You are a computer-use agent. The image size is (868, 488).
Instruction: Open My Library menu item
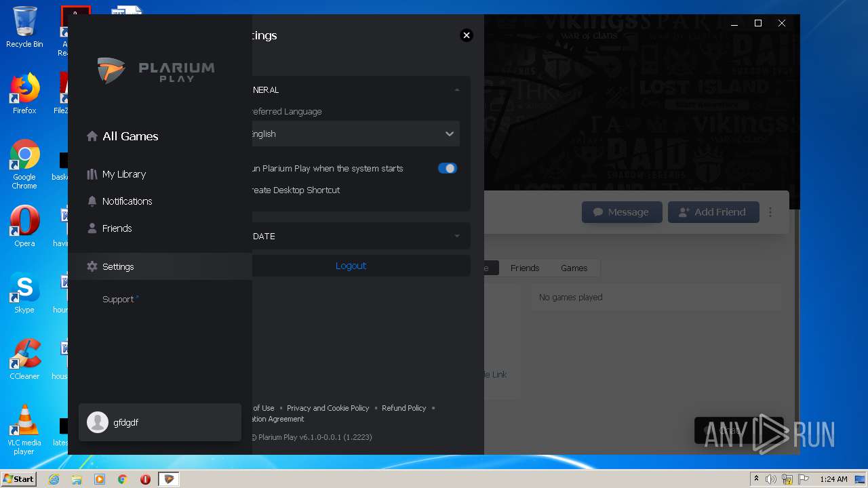click(x=124, y=174)
